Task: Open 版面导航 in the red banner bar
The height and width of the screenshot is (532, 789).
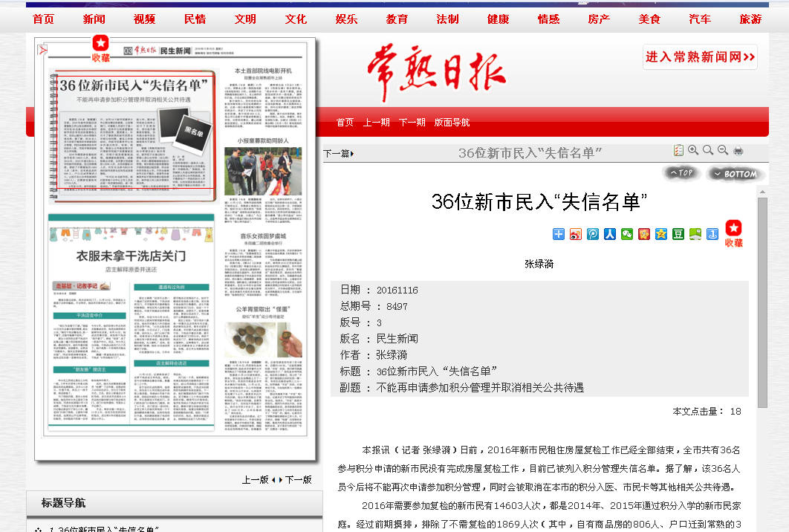Action: coord(452,123)
